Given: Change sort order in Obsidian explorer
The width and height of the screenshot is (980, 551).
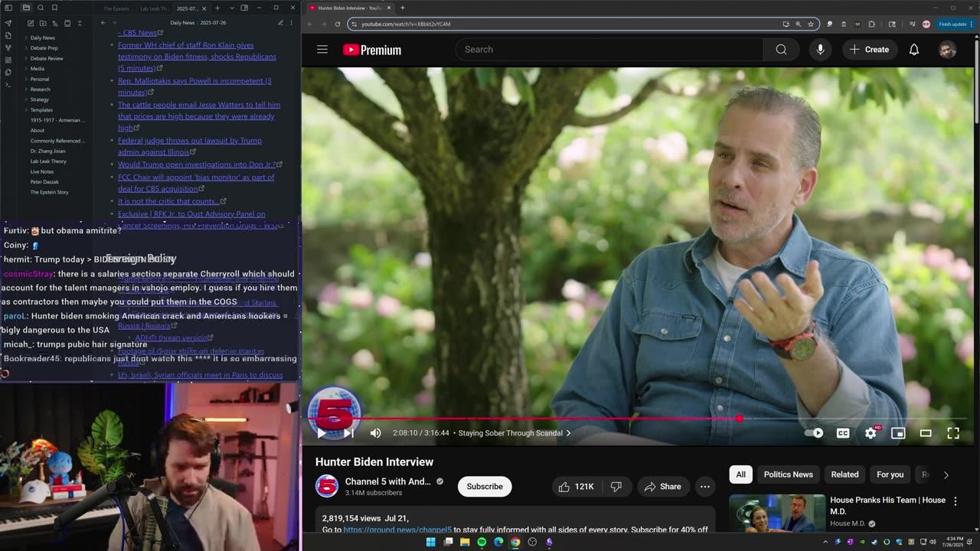Looking at the screenshot, I should (x=55, y=24).
